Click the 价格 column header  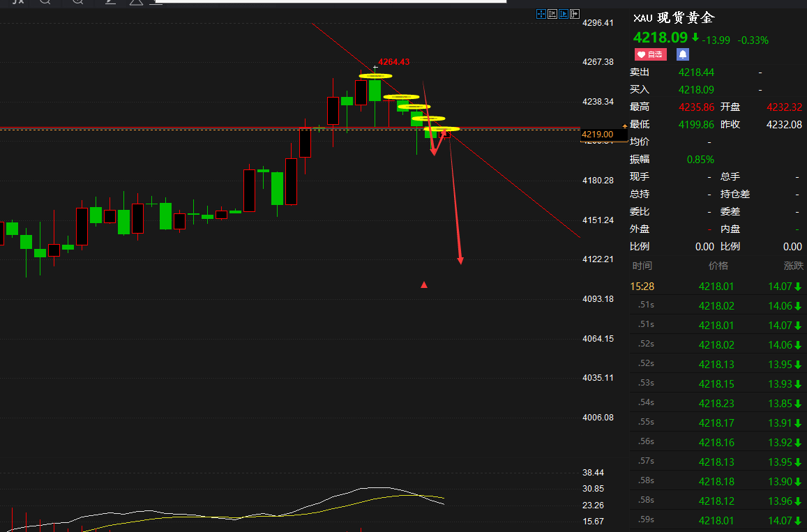[x=718, y=266]
